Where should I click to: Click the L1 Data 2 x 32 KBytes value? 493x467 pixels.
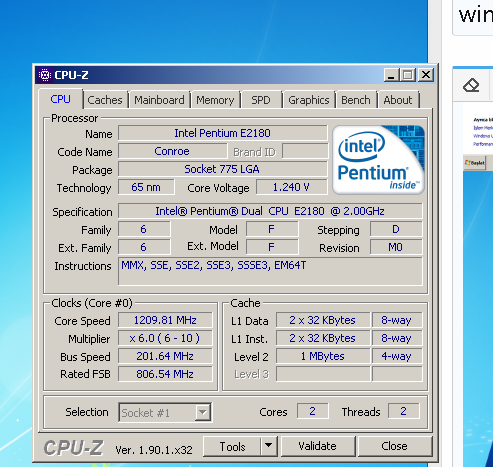[x=323, y=320]
